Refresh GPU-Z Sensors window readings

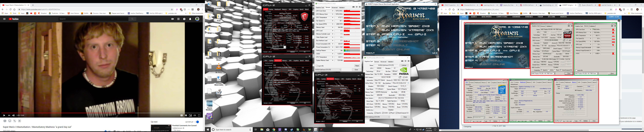(357, 7)
